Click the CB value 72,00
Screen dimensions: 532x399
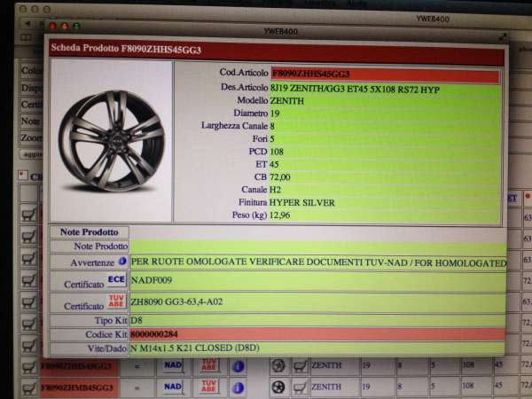[280, 176]
